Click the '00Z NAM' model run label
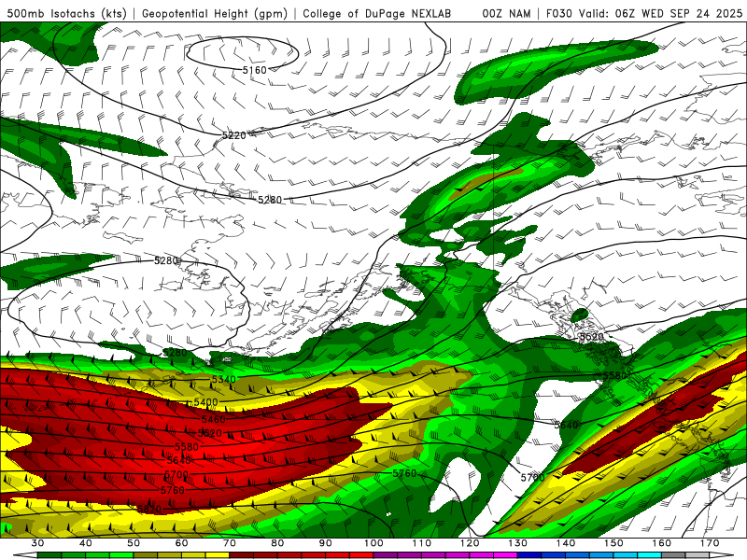This screenshot has width=747, height=560. pyautogui.click(x=506, y=13)
